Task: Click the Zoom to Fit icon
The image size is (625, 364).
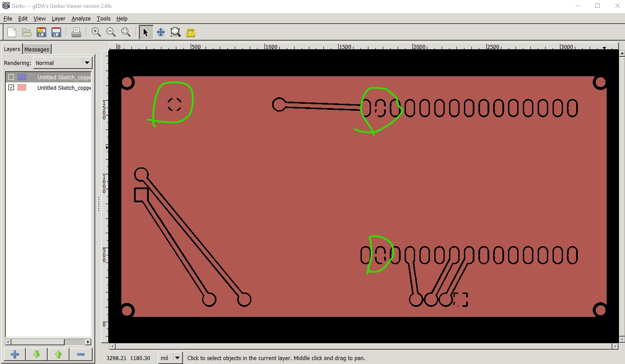Action: pyautogui.click(x=126, y=32)
